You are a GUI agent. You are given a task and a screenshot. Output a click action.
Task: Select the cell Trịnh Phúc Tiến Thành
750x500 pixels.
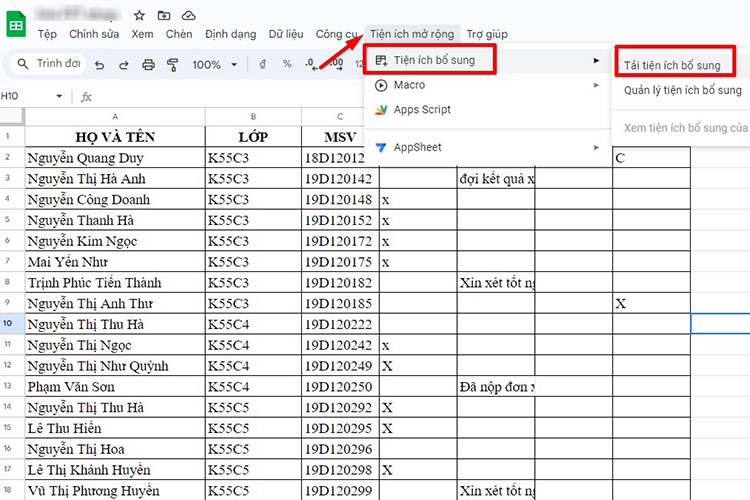click(115, 282)
